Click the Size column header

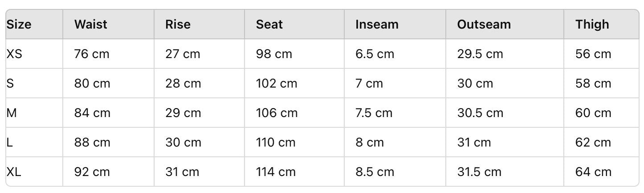(19, 24)
